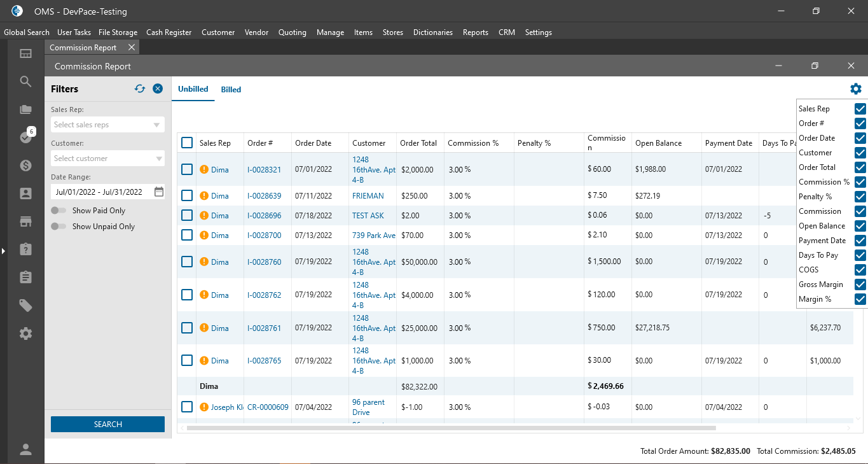Open order link I-0028321
The height and width of the screenshot is (464, 868).
coord(264,169)
